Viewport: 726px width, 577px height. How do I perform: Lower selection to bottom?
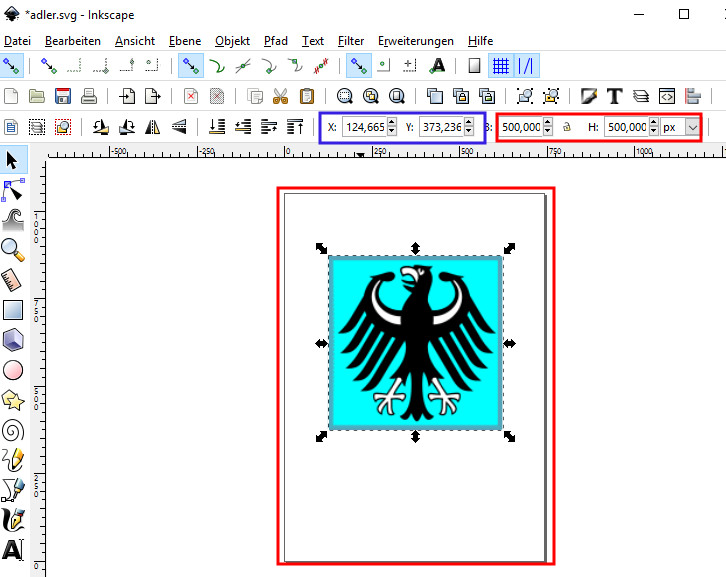pos(217,126)
